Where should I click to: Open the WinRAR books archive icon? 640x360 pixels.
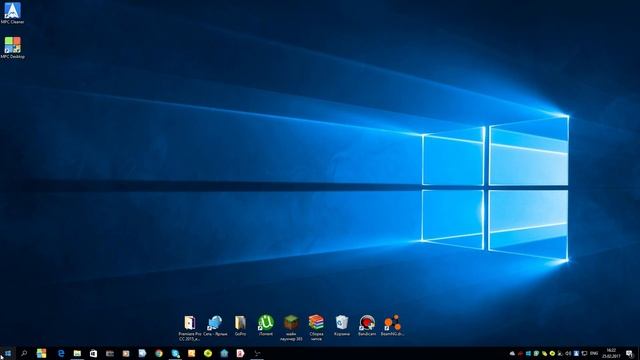[316, 327]
